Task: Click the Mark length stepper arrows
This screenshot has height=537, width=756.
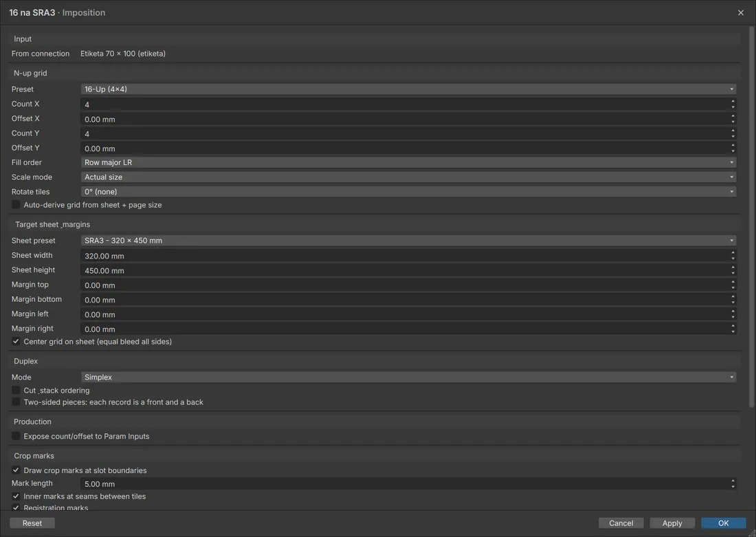Action: (733, 484)
